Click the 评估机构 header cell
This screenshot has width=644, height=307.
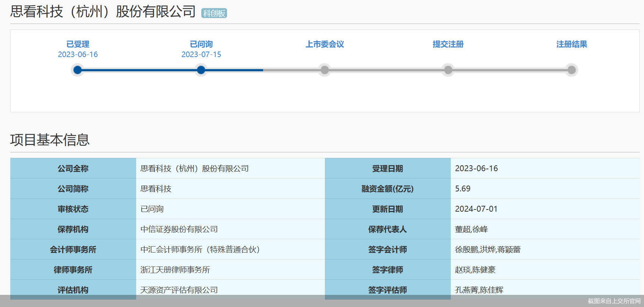click(73, 290)
